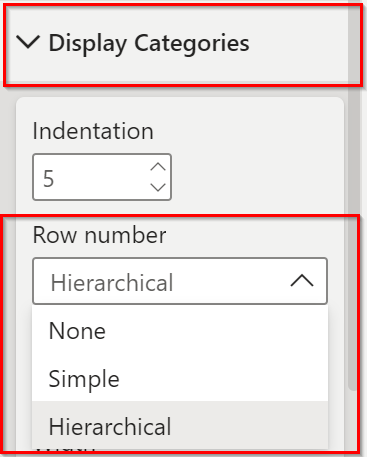Viewport: 367px width, 457px height.
Task: Pick Hierarchical from the dropdown list
Action: click(180, 425)
